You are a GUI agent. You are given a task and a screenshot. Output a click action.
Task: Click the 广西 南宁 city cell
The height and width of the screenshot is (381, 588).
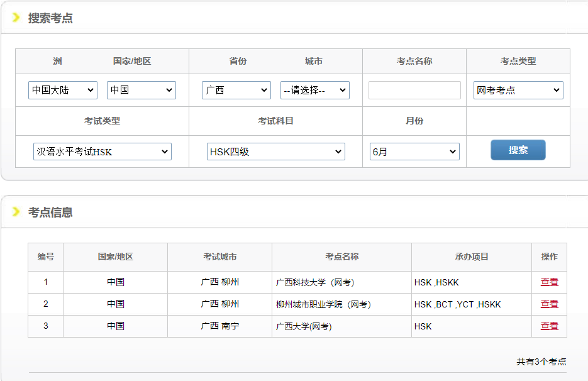pyautogui.click(x=219, y=326)
